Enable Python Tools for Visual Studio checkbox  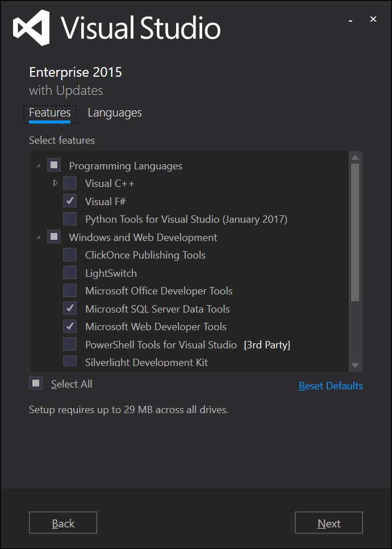(x=70, y=219)
